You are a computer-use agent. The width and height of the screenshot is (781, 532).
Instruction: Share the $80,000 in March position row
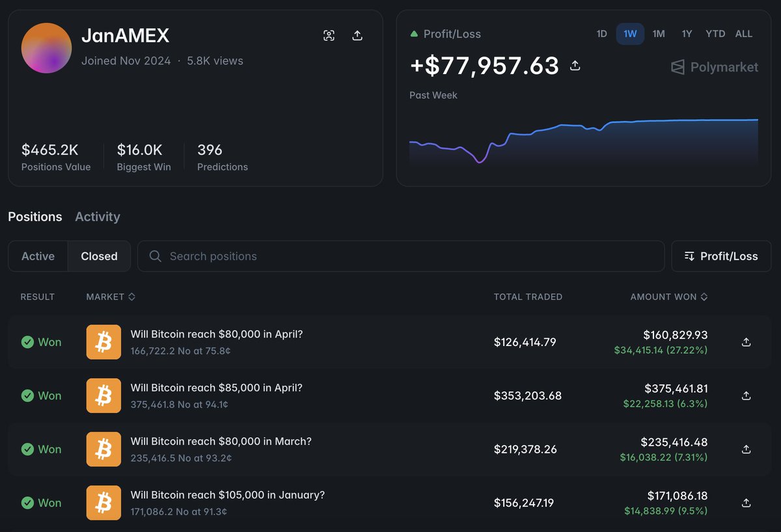point(747,449)
